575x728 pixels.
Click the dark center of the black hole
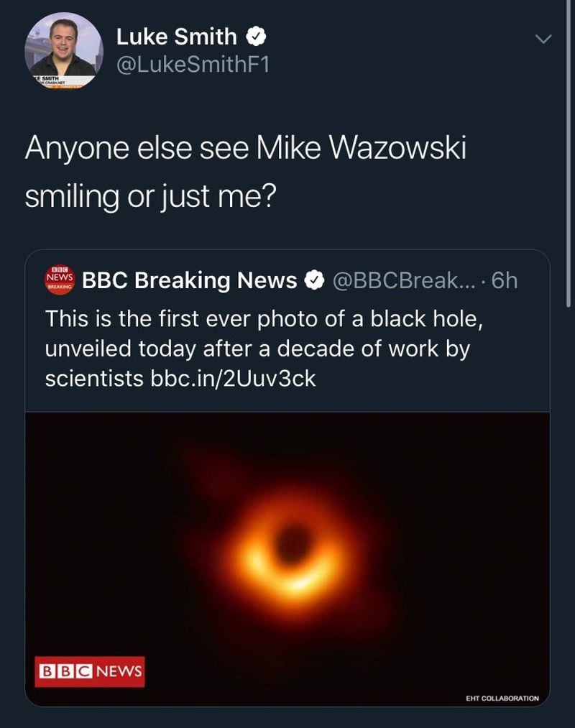point(293,544)
